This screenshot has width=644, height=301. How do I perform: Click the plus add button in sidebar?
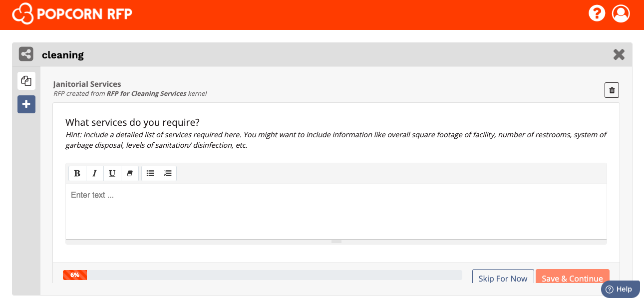coord(26,104)
